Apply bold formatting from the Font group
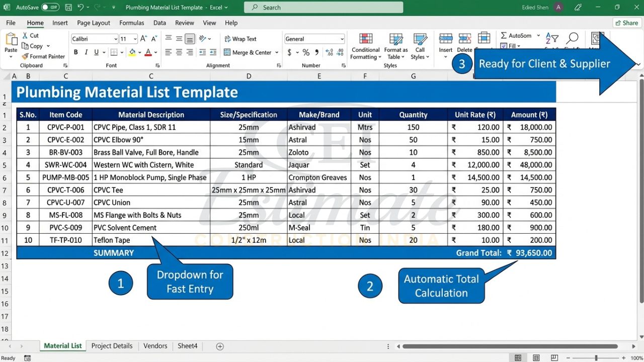This screenshot has height=362, width=644. coord(75,52)
